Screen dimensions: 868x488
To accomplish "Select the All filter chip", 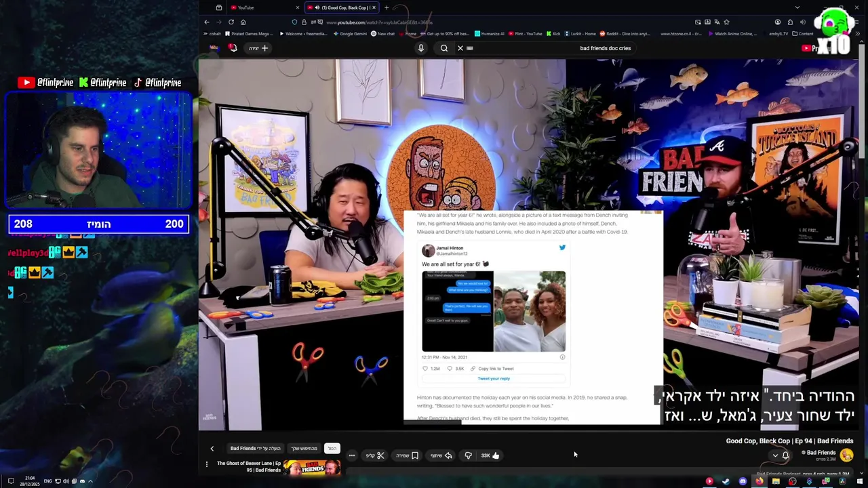I will 332,448.
